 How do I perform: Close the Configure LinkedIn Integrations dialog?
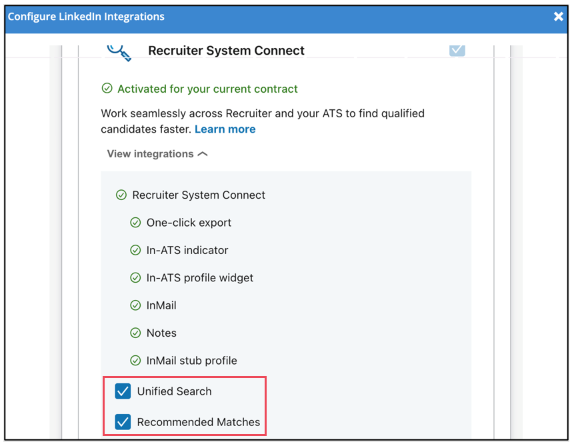(x=558, y=16)
